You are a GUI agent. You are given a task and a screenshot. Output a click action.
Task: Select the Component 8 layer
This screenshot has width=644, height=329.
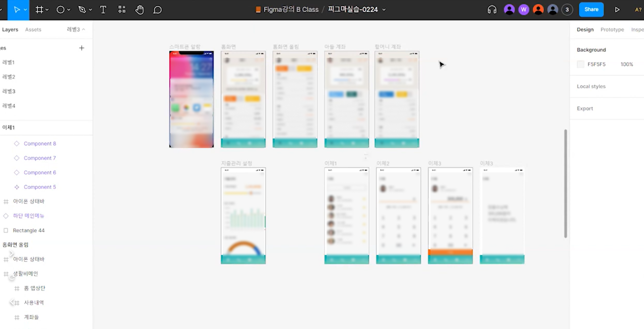pyautogui.click(x=40, y=144)
